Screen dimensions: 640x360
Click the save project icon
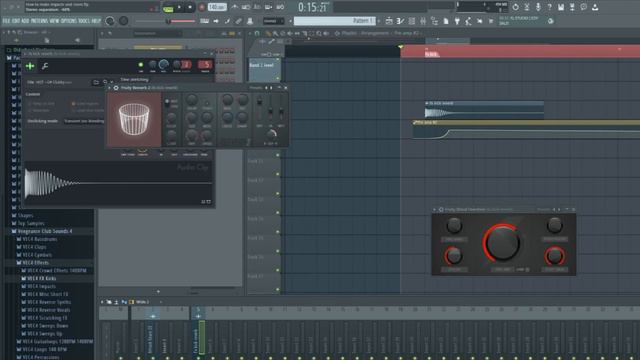click(x=561, y=7)
